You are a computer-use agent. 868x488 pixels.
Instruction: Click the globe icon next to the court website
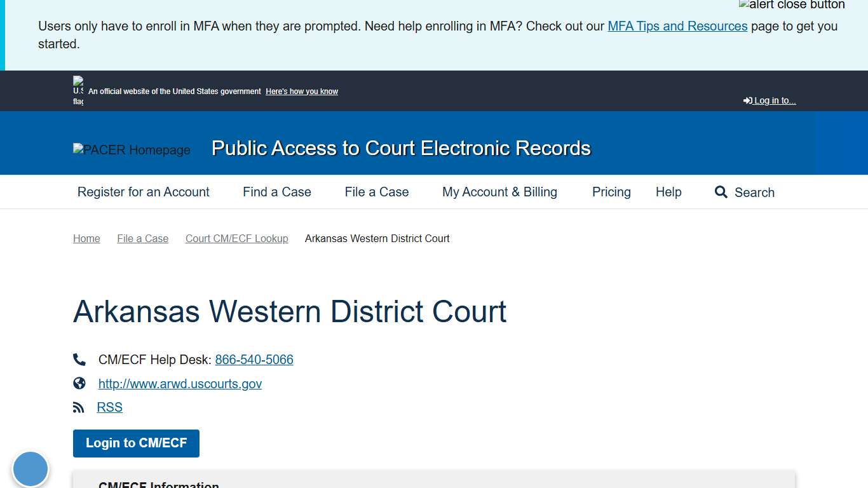79,383
